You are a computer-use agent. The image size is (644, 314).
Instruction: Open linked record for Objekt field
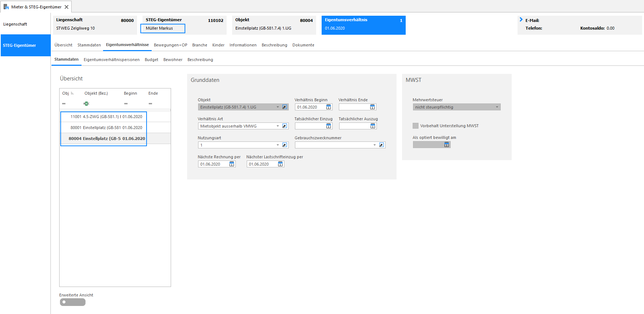285,107
